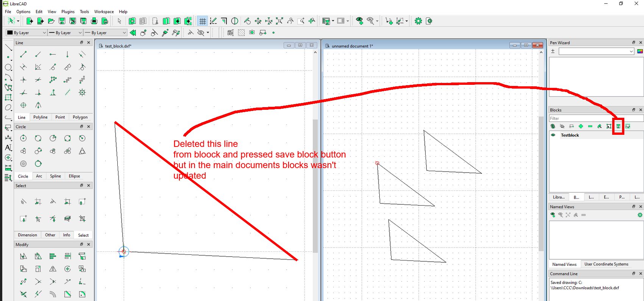
Task: Select the Print icon in the toolbar
Action: coord(94,21)
